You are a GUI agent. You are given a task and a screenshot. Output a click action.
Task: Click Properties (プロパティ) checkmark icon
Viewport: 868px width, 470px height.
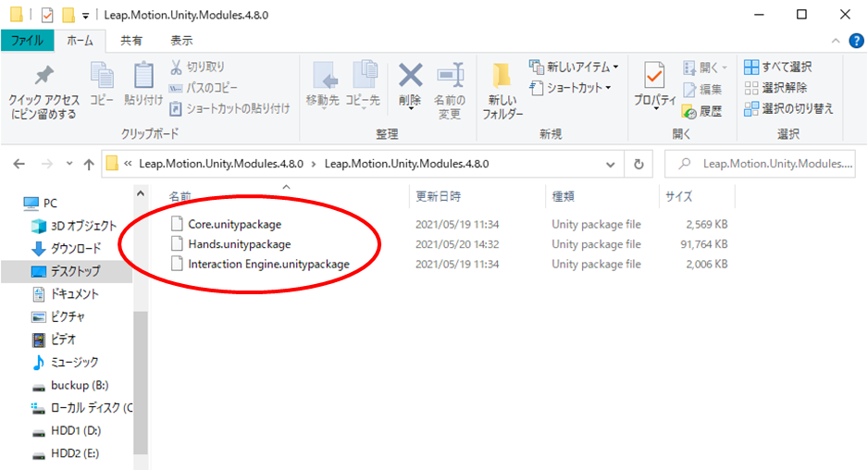654,76
